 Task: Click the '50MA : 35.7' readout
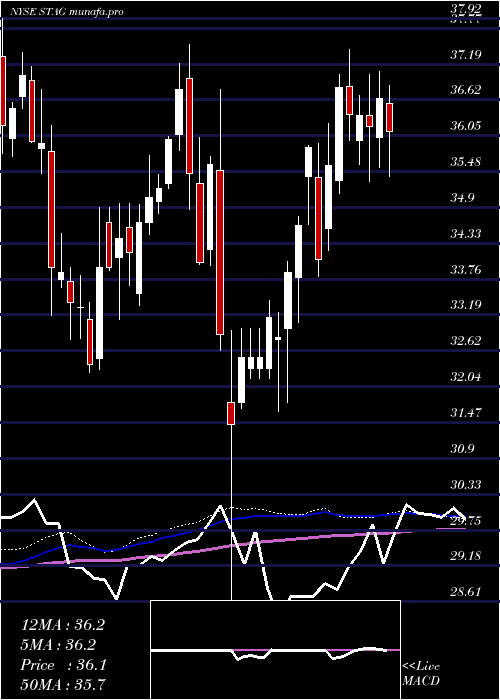coord(64,684)
